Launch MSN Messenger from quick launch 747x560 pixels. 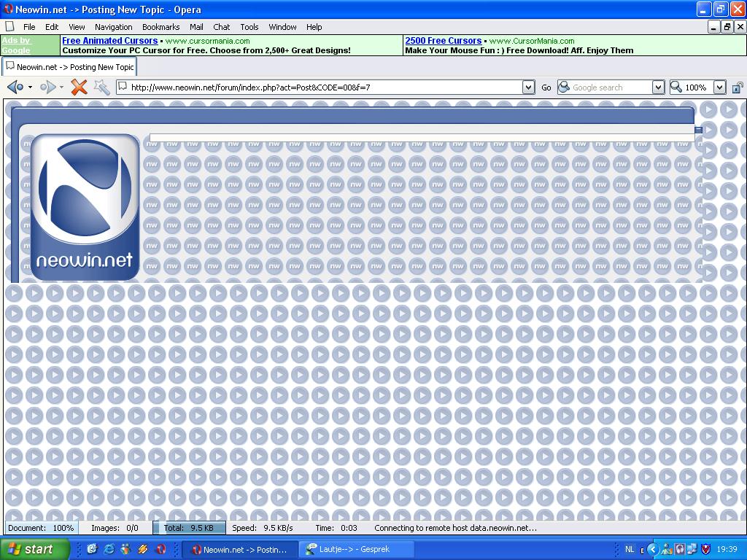[x=125, y=549]
